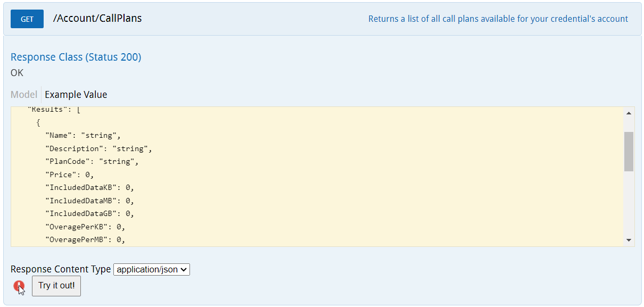Screen dimensions: 644x307
Task: Click the "OveragePerKB" line in example JSON
Action: pos(85,227)
